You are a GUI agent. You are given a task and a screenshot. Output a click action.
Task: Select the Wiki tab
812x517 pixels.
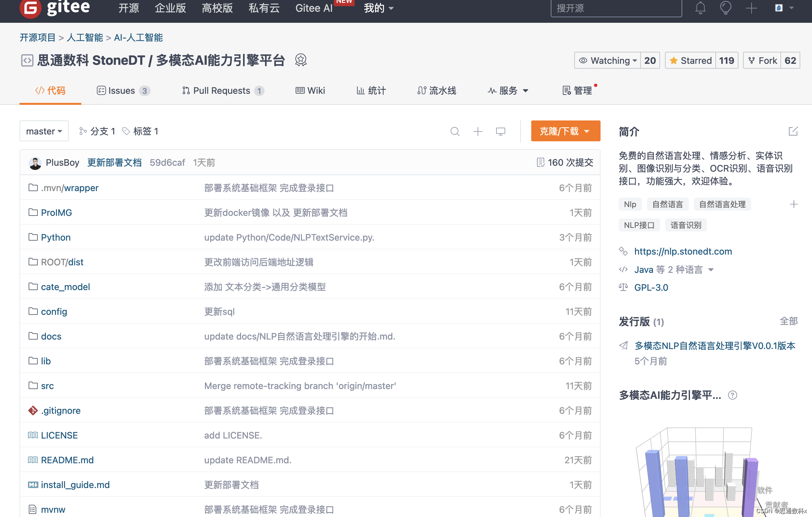(310, 90)
